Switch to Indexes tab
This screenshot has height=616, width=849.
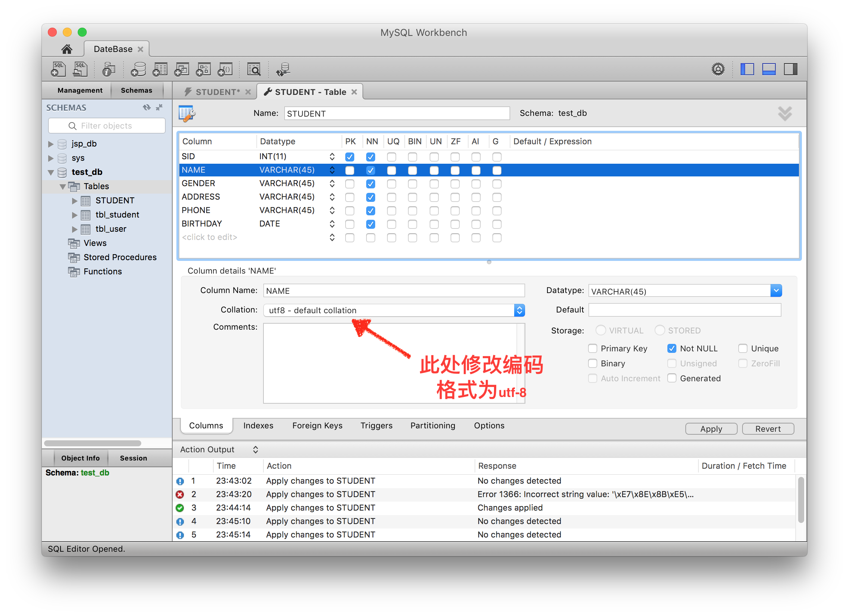[x=258, y=425]
